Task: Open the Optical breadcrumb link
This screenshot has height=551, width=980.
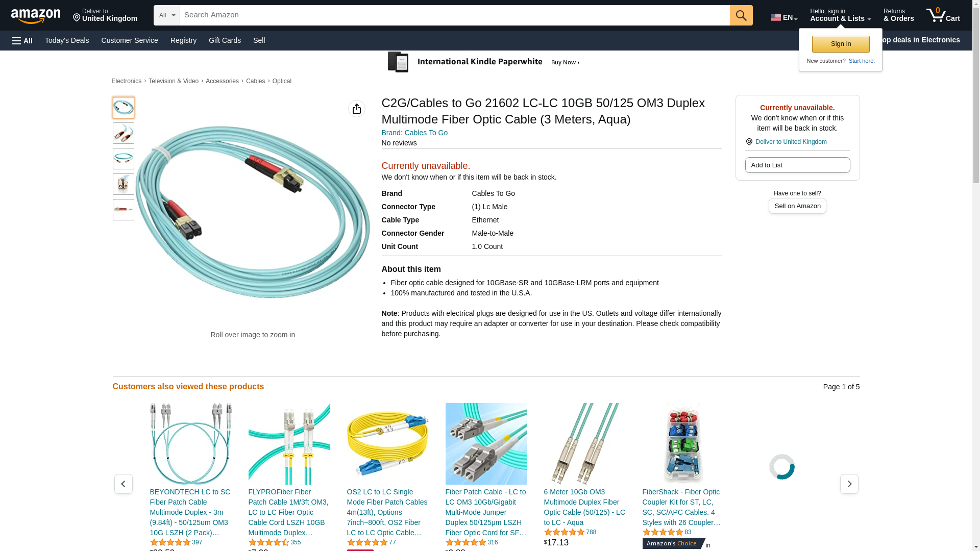Action: pos(282,81)
